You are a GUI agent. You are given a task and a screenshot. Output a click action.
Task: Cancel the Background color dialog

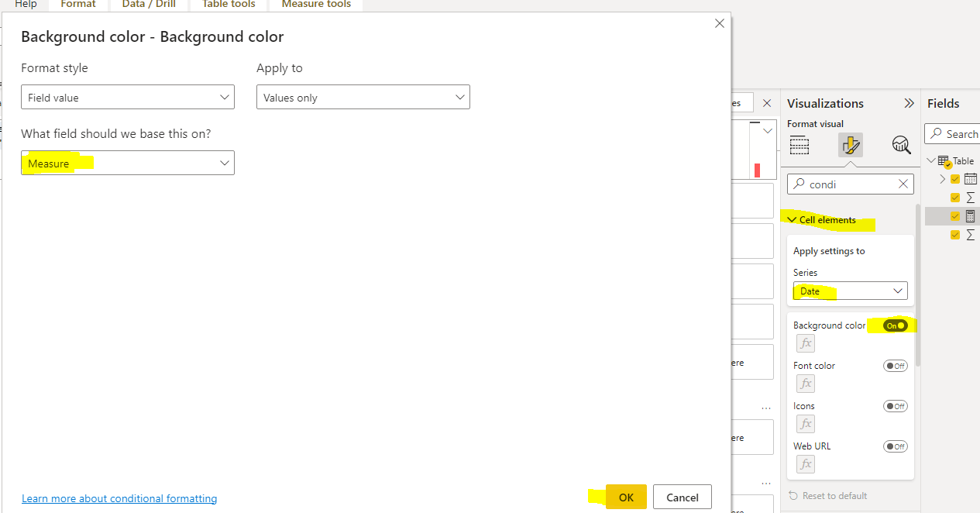(683, 498)
